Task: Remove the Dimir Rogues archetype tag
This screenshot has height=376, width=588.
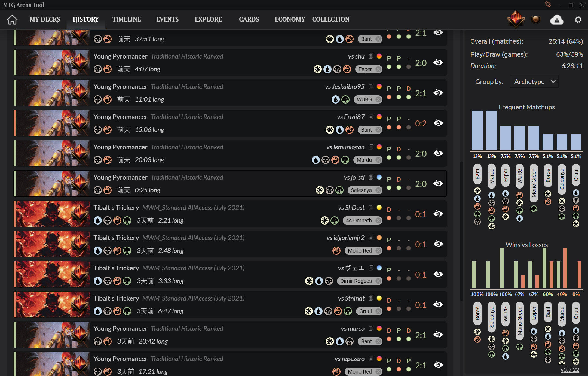Action: (378, 281)
